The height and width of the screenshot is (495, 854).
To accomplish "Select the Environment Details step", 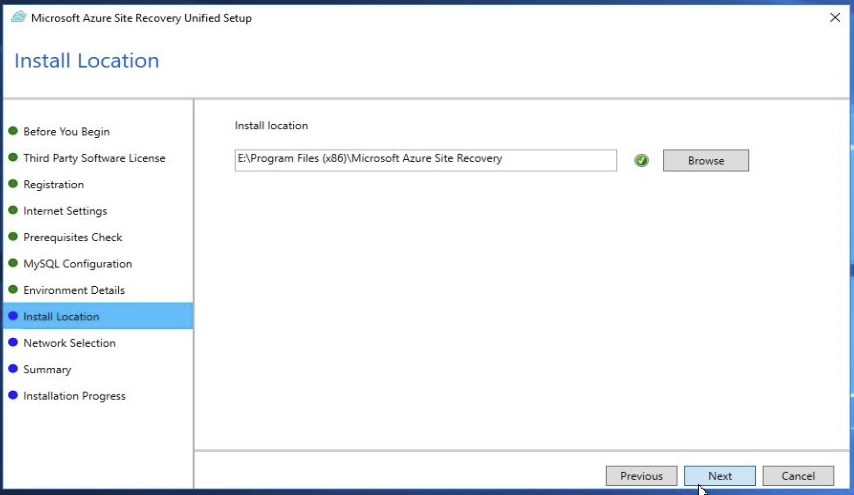I will click(74, 290).
